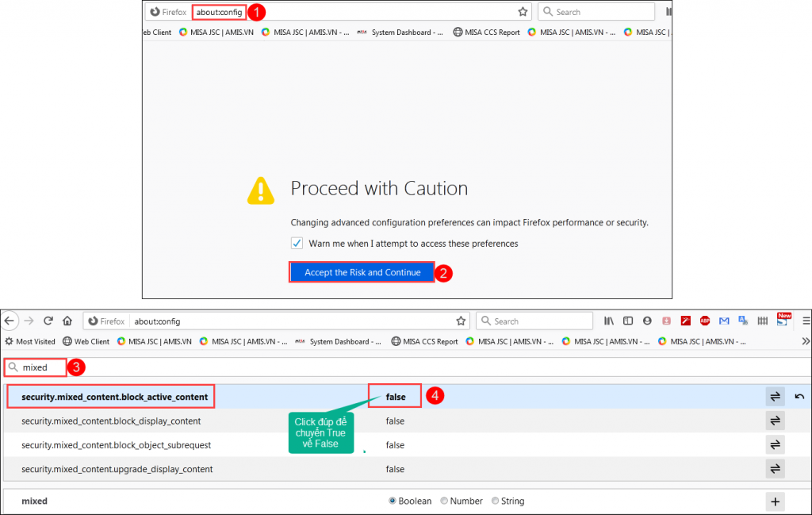Focus the Search box in lower window
Screen dimensions: 812x515
pyautogui.click(x=534, y=321)
